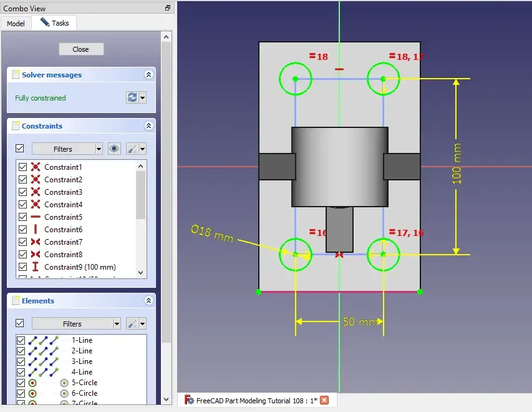The width and height of the screenshot is (532, 412).
Task: Uncheck the Constraint3 checkbox
Action: click(22, 192)
